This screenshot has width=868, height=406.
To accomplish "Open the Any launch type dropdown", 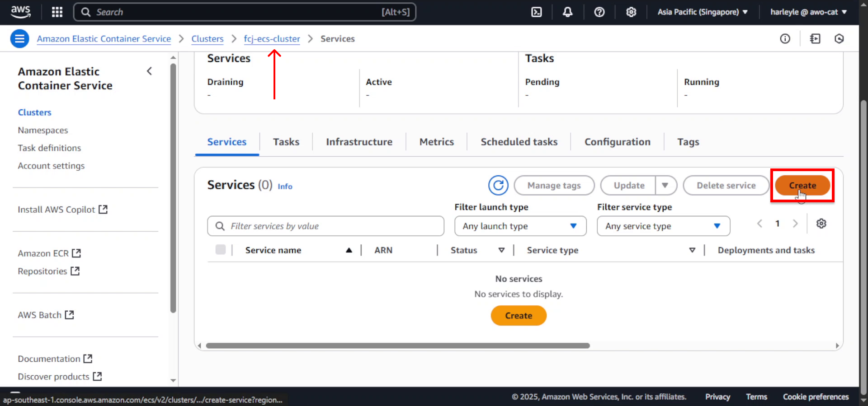I will coord(520,226).
